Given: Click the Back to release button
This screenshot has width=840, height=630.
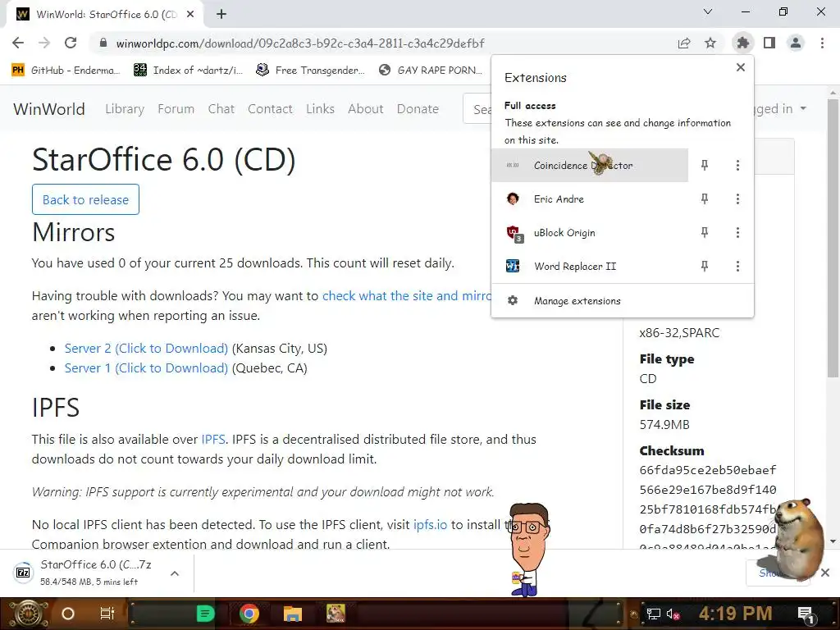Looking at the screenshot, I should pos(85,199).
